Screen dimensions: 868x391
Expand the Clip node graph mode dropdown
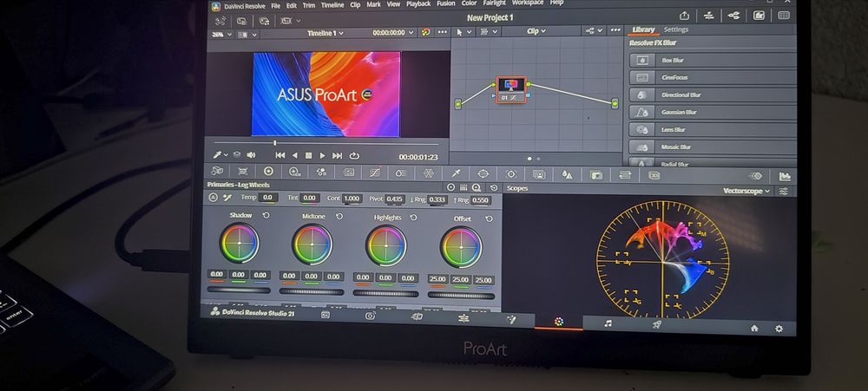tap(536, 31)
